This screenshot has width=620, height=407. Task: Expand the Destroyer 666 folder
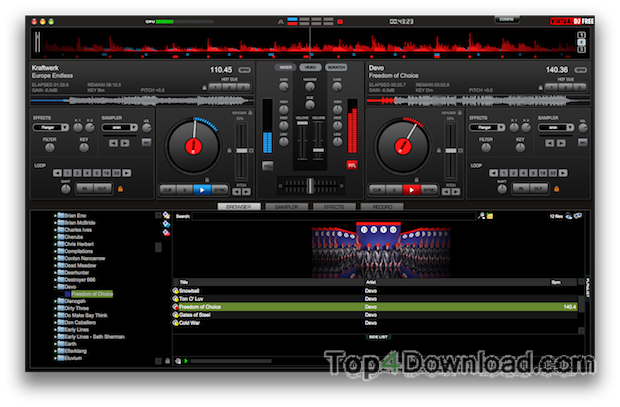coord(55,280)
